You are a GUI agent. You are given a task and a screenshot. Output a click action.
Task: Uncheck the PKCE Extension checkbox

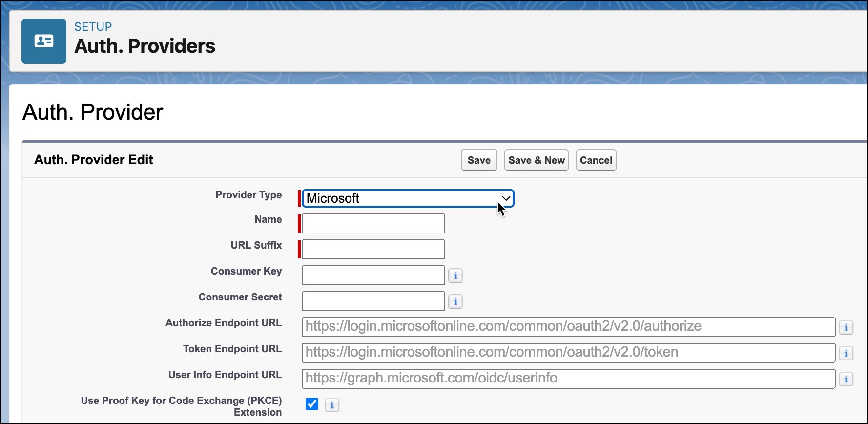click(312, 404)
